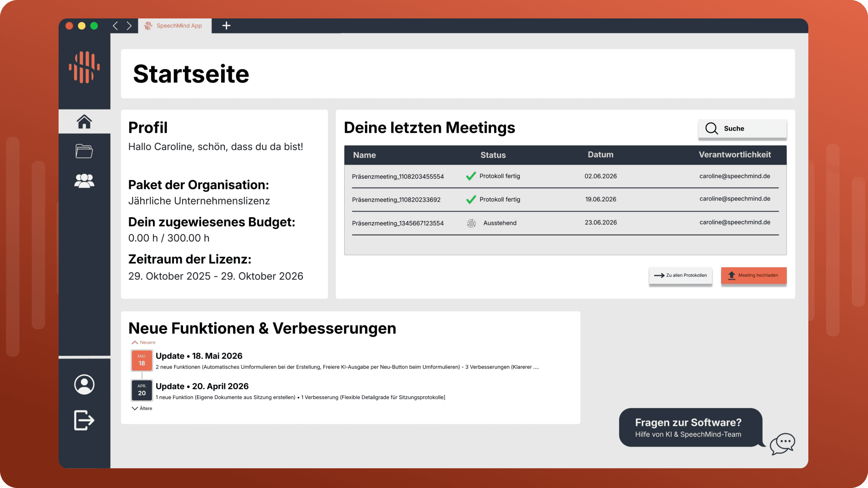Click caroline@speechmind.de in the 02.06.2026 row
This screenshot has width=868, height=488.
click(x=735, y=176)
